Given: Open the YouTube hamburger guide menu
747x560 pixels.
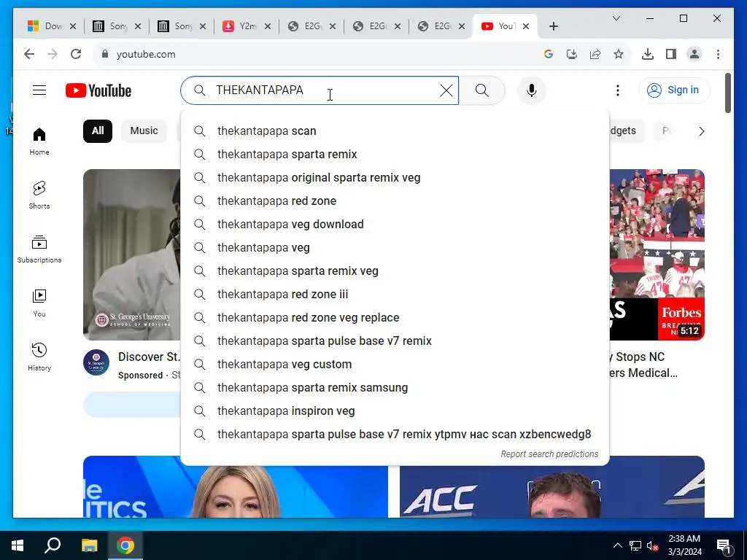Looking at the screenshot, I should coord(39,90).
